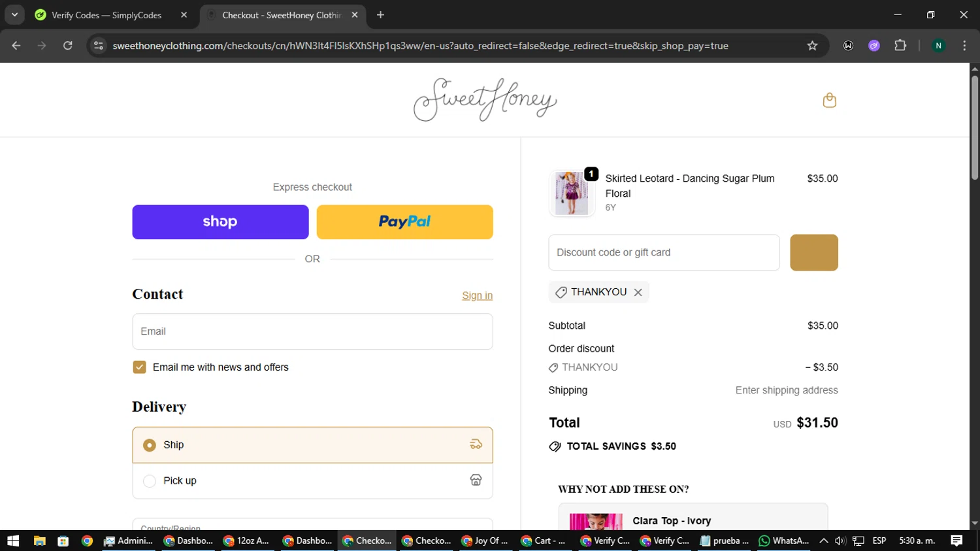Click the address bar URL
980x551 pixels.
click(x=420, y=46)
